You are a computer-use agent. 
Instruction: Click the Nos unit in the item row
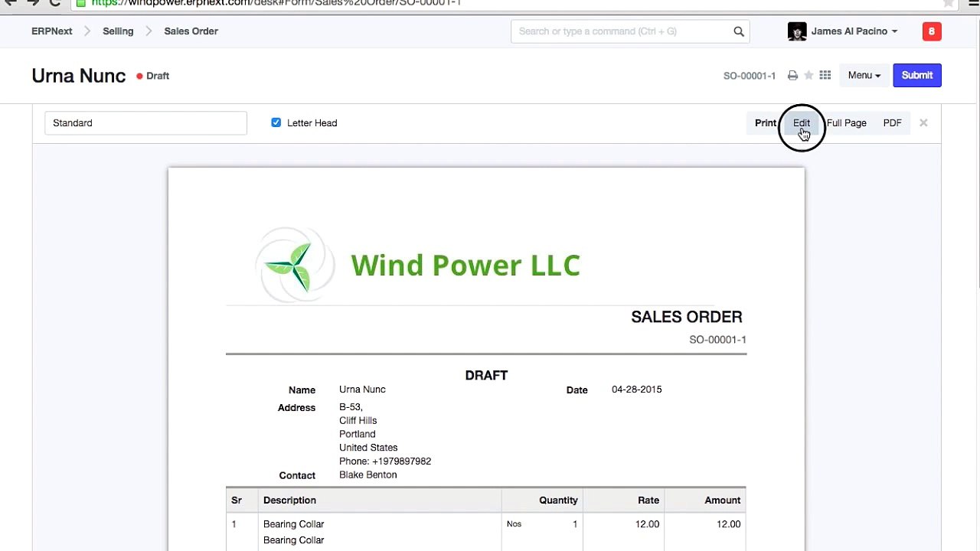click(514, 524)
